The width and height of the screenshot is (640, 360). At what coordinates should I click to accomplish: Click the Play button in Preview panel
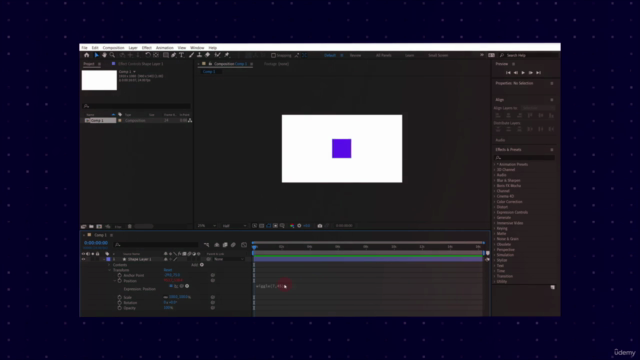523,73
